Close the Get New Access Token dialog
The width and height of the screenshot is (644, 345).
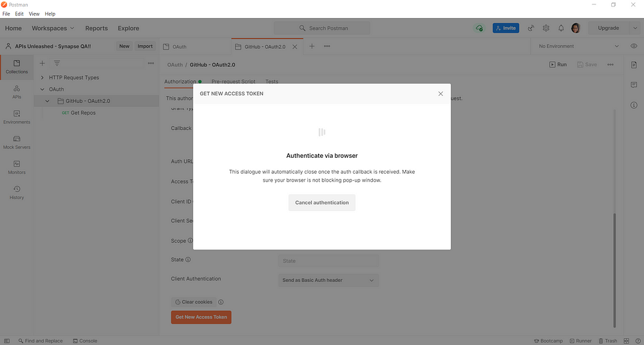click(x=440, y=93)
